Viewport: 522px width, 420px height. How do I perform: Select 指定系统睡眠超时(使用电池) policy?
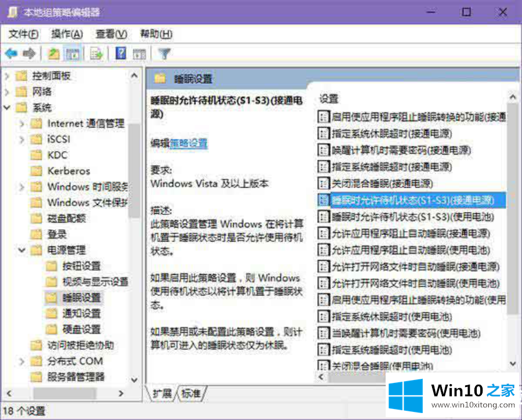click(x=385, y=349)
